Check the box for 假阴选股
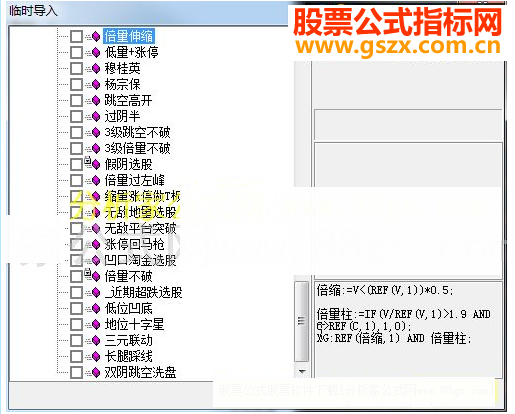The height and width of the screenshot is (414, 515). (76, 164)
